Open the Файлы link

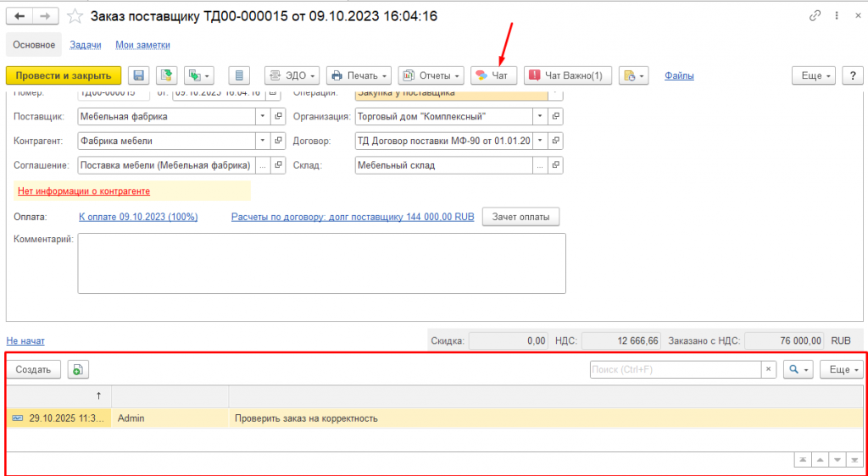[x=679, y=75]
